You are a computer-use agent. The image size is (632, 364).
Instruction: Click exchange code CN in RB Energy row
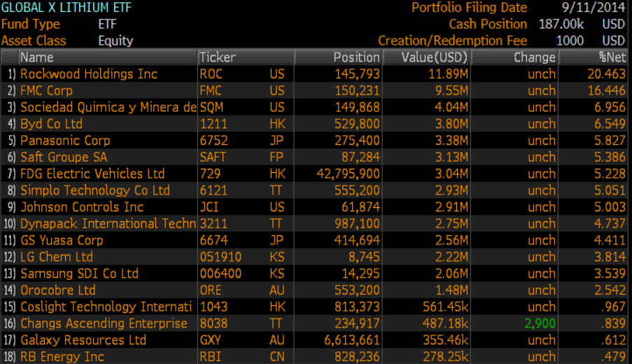pyautogui.click(x=277, y=356)
